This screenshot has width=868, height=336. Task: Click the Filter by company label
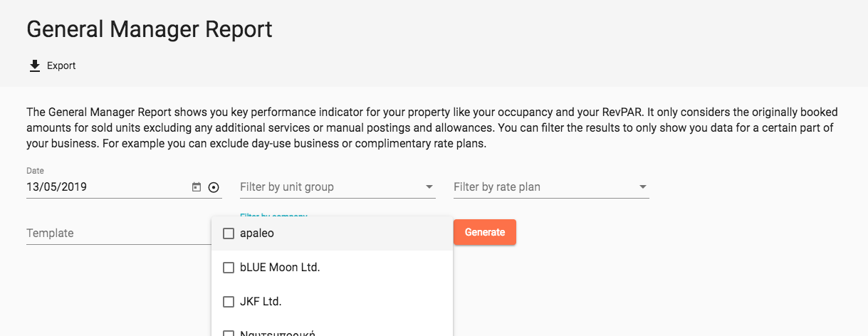coord(273,214)
